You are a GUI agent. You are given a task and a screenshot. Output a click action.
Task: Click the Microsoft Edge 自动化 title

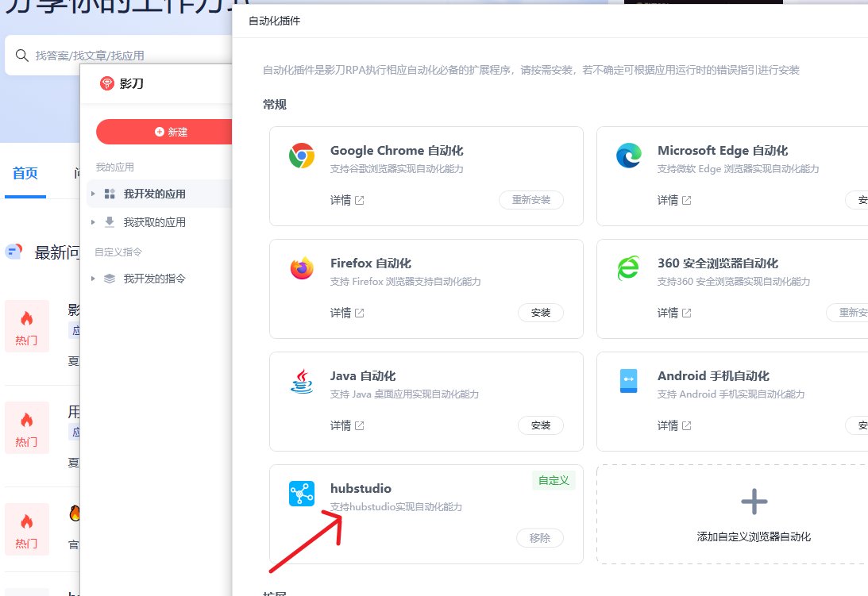pos(723,151)
